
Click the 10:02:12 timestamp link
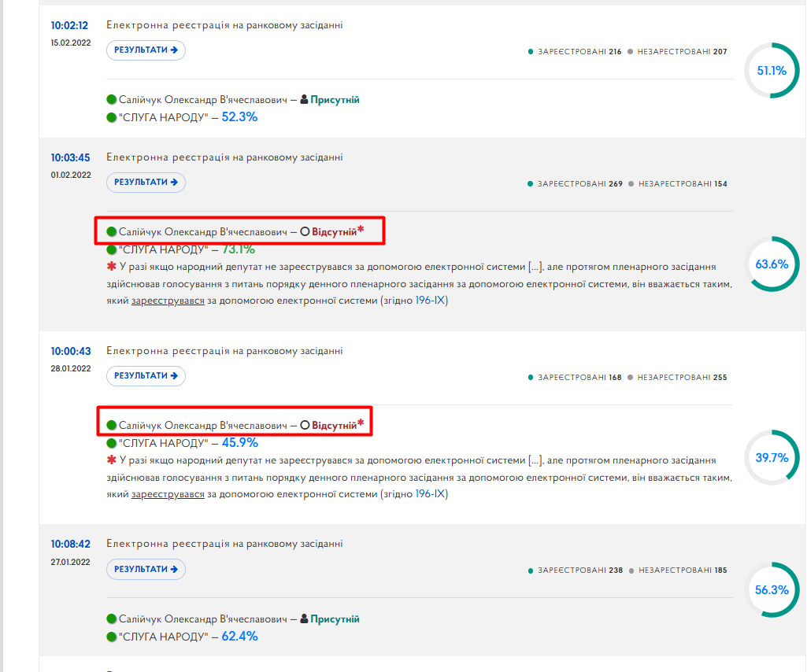pos(69,25)
